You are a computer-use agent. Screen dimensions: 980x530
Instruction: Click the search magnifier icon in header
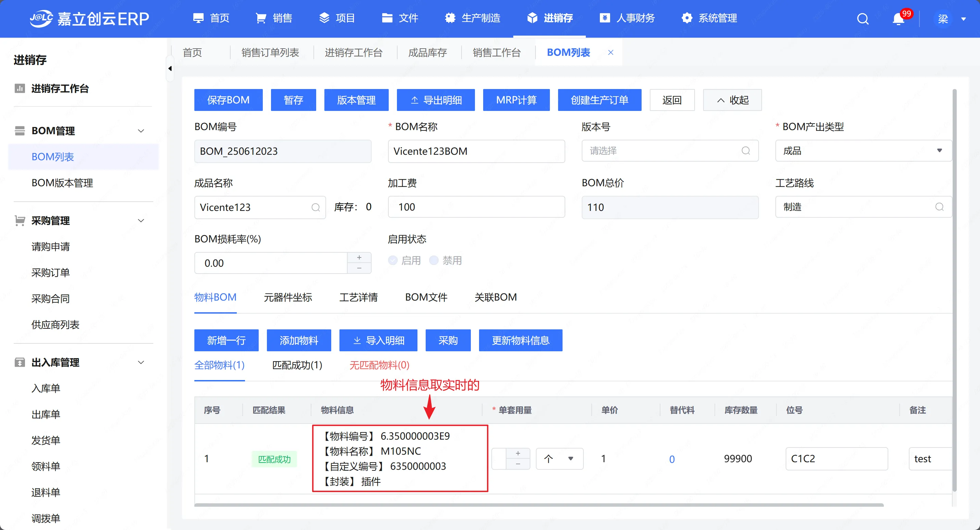(x=862, y=18)
